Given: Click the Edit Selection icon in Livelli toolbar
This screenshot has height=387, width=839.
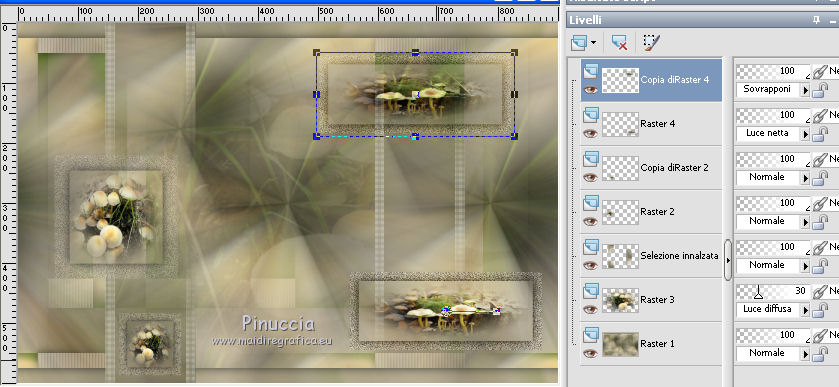Looking at the screenshot, I should (x=651, y=42).
